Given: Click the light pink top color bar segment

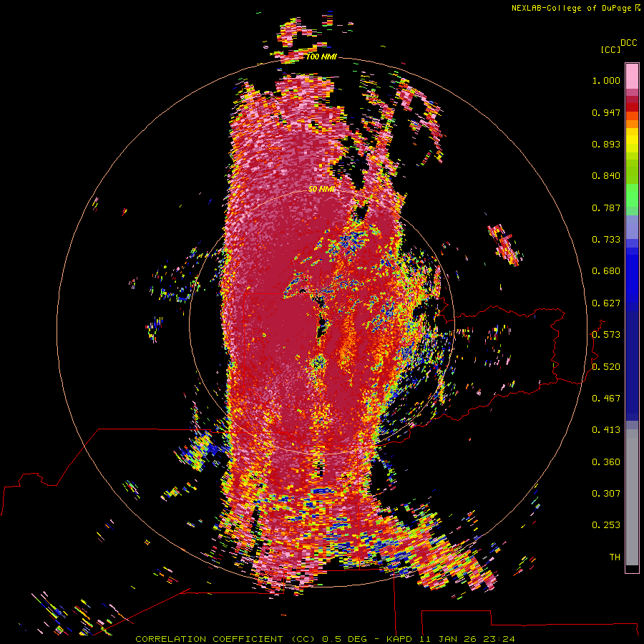Looking at the screenshot, I should [632, 77].
